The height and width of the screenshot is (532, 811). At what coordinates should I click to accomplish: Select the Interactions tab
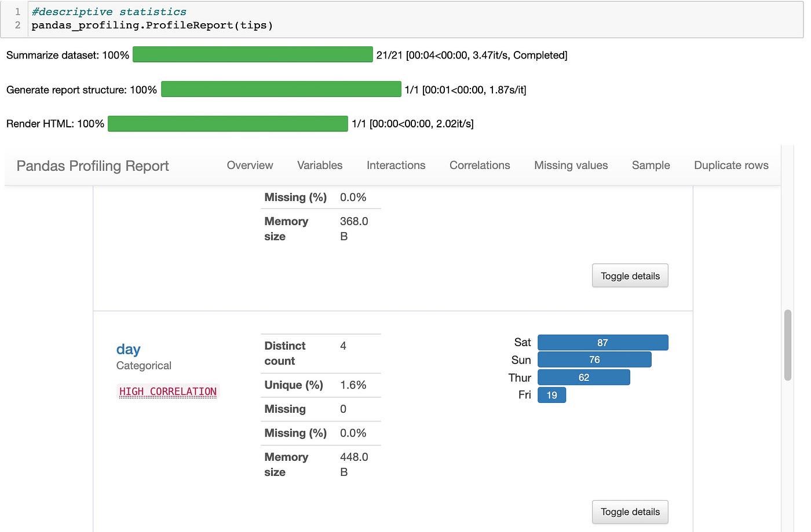coord(396,166)
